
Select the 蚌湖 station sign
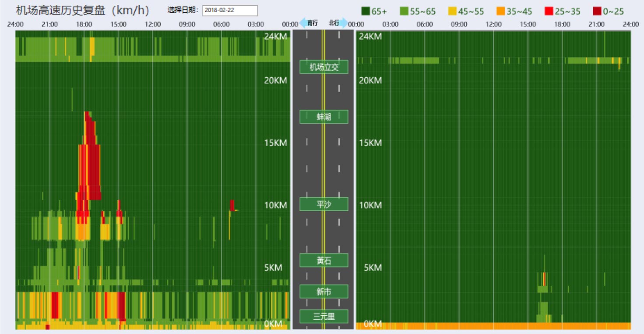pos(324,117)
